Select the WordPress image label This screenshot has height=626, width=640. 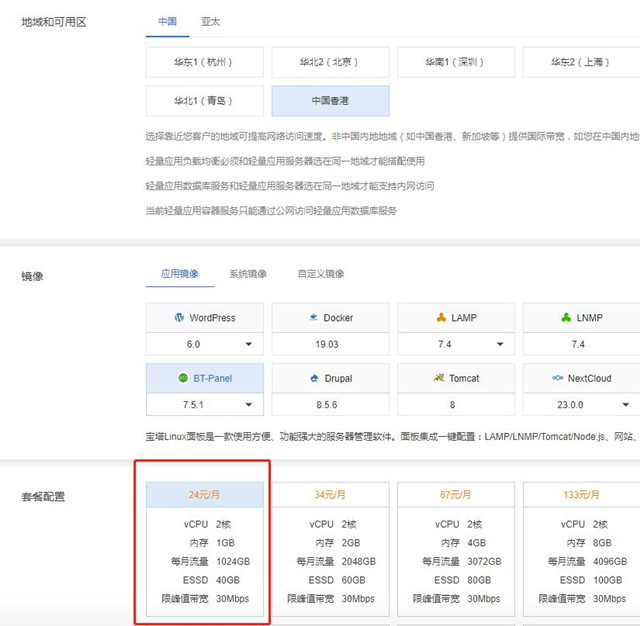(212, 318)
